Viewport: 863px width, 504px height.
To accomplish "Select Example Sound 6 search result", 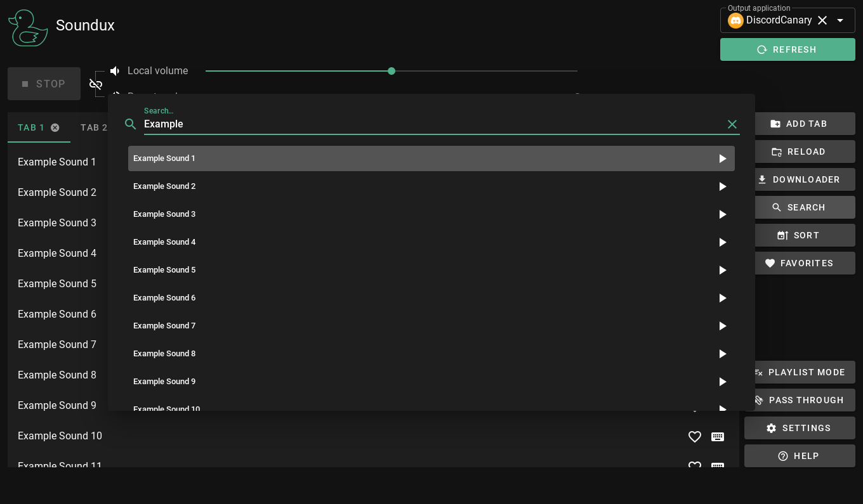I will tap(431, 298).
